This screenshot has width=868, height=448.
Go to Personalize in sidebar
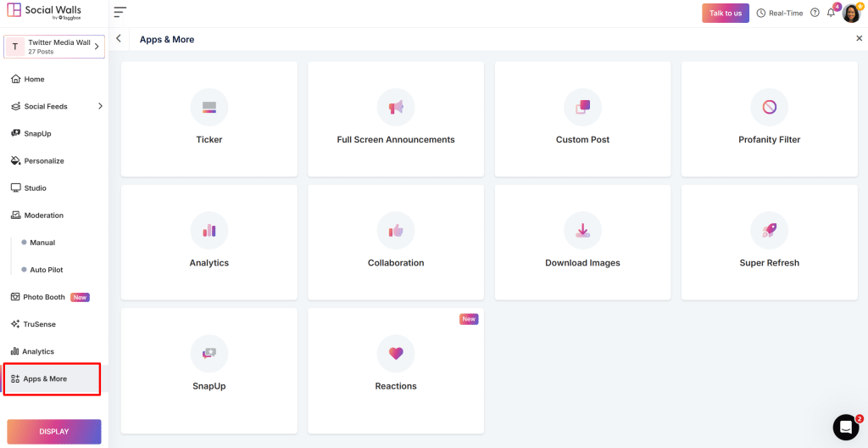(x=43, y=160)
